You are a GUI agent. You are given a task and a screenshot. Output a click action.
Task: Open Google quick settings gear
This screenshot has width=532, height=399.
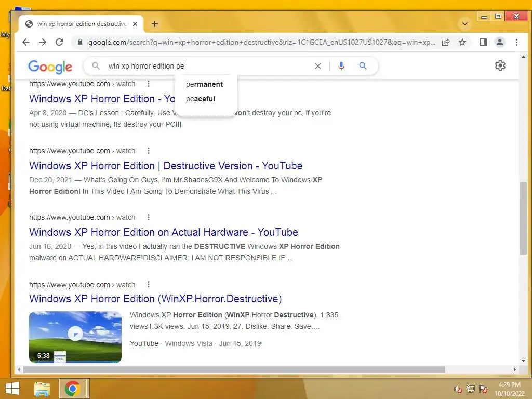tap(500, 65)
